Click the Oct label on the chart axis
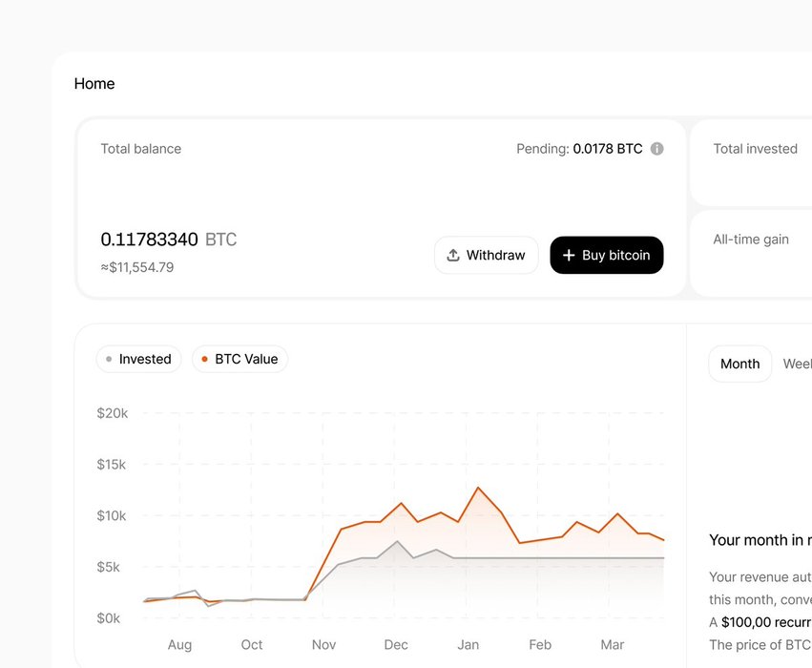This screenshot has height=668, width=812. pos(252,645)
